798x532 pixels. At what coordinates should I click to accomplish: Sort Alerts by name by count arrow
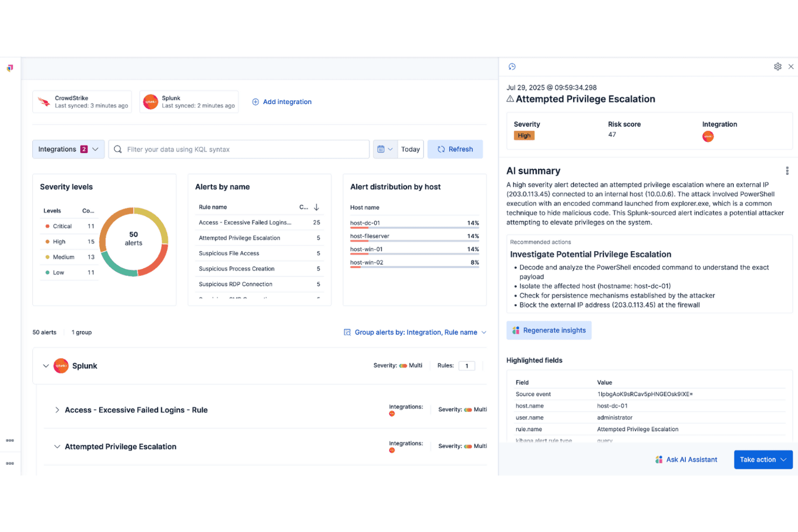coord(317,207)
